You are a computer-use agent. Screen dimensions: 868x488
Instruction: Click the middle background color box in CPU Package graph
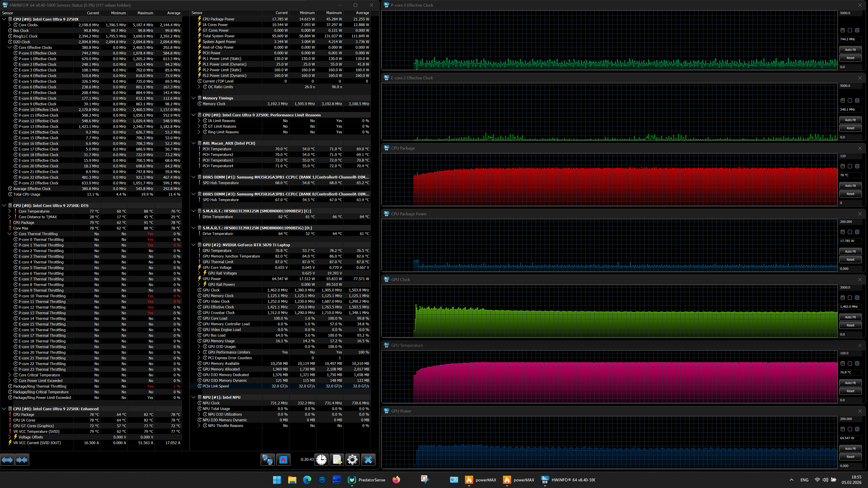pos(850,166)
